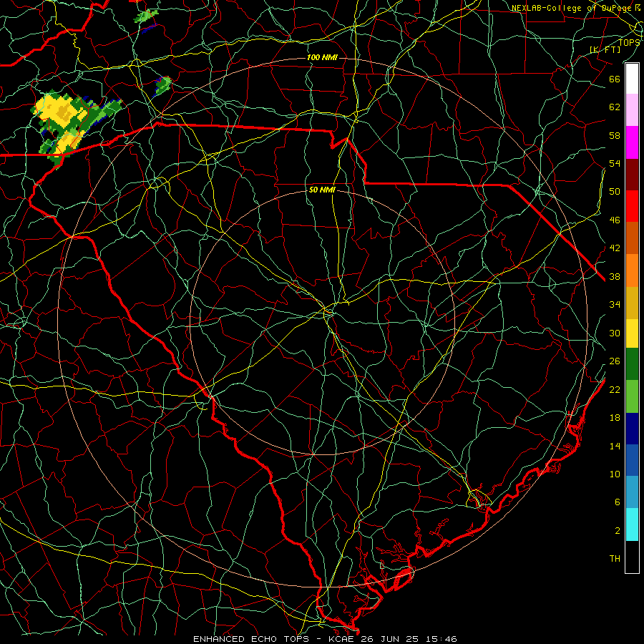Click the TH legend label
Image resolution: width=644 pixels, height=644 pixels.
[615, 559]
